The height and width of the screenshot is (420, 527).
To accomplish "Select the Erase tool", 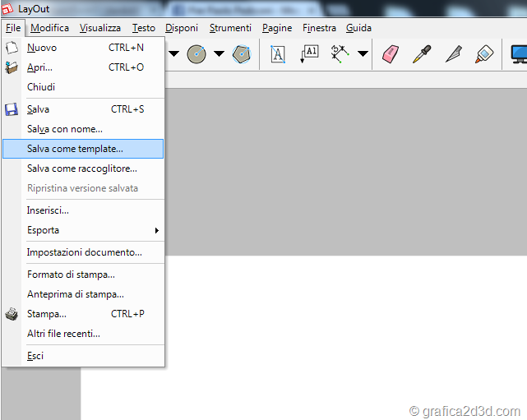I will pyautogui.click(x=391, y=54).
